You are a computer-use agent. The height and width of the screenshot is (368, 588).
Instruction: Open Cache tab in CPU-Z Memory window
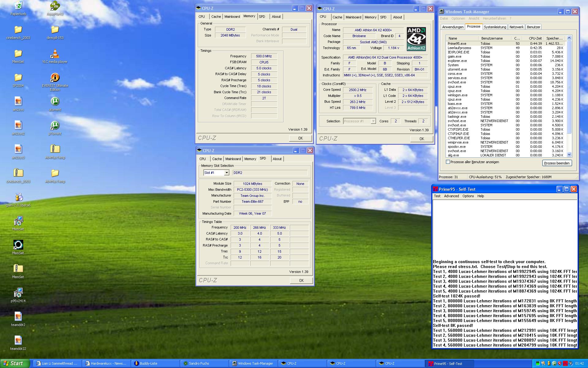216,17
